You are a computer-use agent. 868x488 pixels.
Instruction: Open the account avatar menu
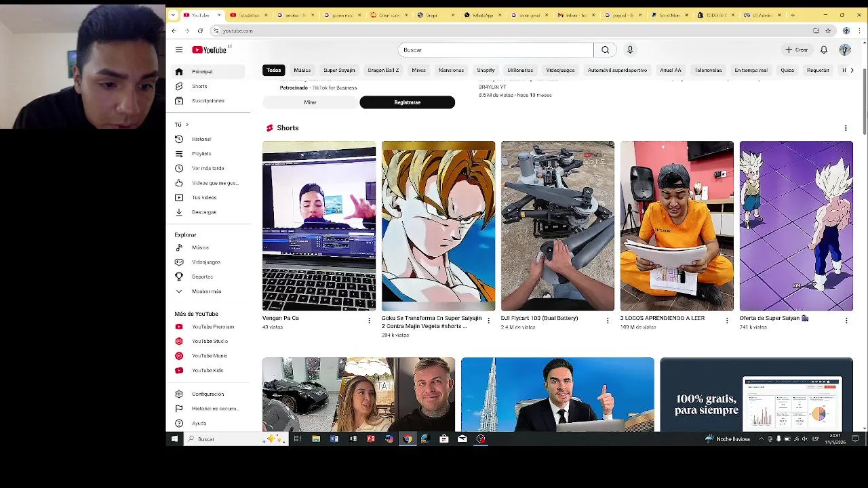(x=845, y=49)
